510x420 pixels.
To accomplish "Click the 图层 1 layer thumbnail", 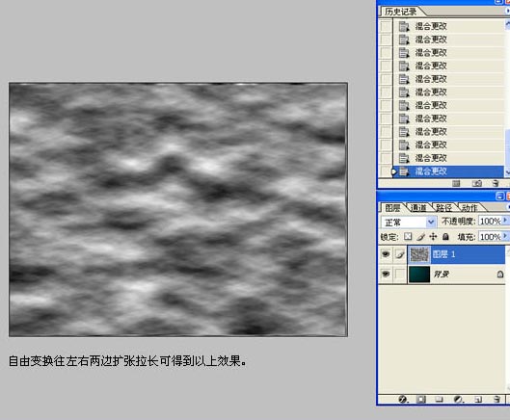I will click(419, 254).
